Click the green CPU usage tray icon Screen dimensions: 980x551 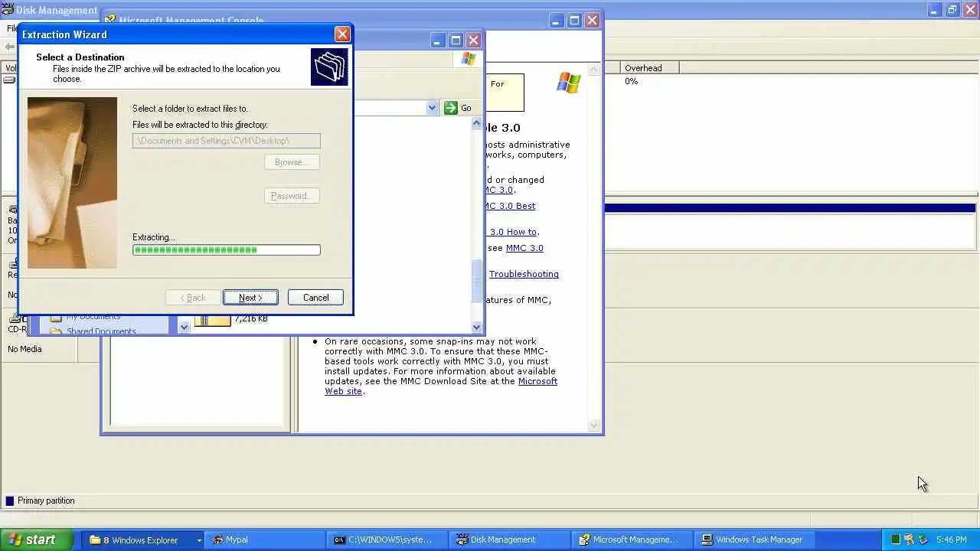click(x=895, y=540)
